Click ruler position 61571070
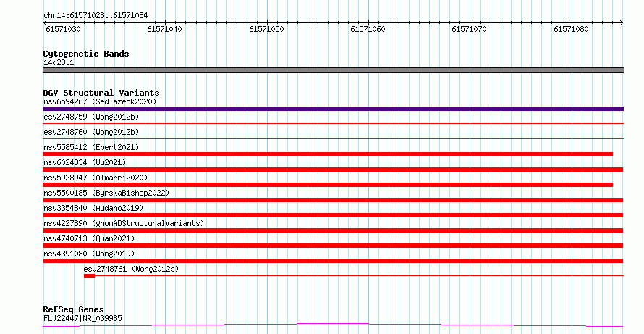 (x=469, y=29)
